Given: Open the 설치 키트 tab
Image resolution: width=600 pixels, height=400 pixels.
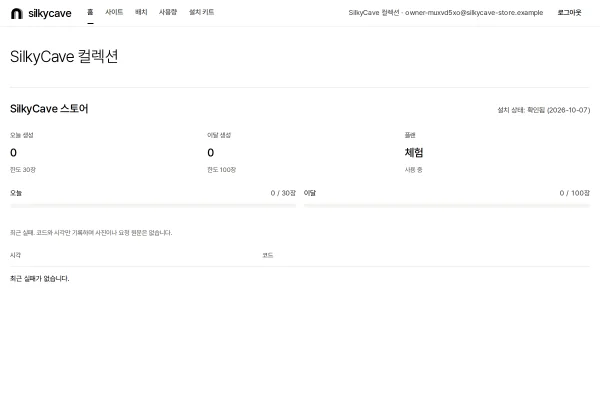Looking at the screenshot, I should [201, 12].
